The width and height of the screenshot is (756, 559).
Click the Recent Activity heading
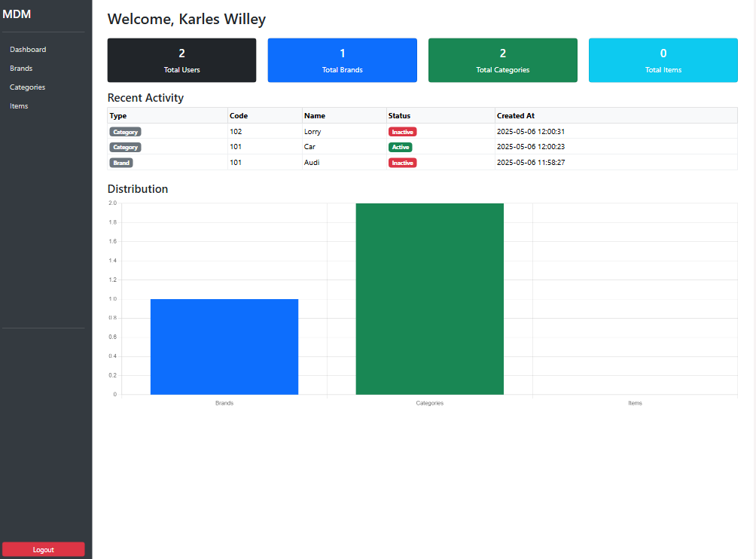[x=145, y=98]
